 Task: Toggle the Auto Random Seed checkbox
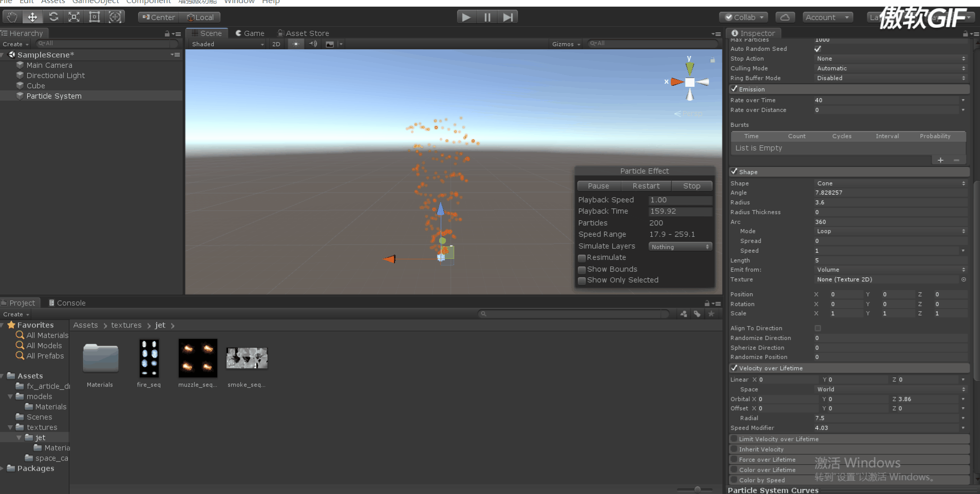click(818, 49)
